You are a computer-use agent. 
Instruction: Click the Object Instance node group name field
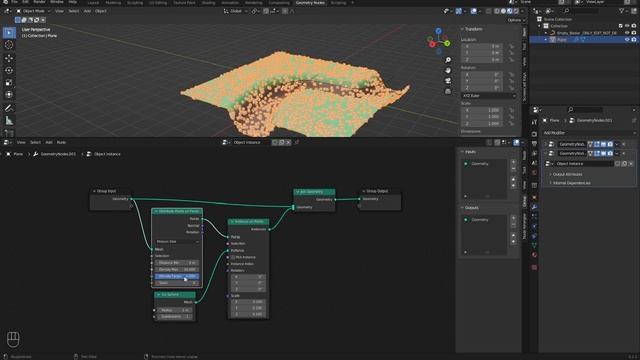point(584,164)
